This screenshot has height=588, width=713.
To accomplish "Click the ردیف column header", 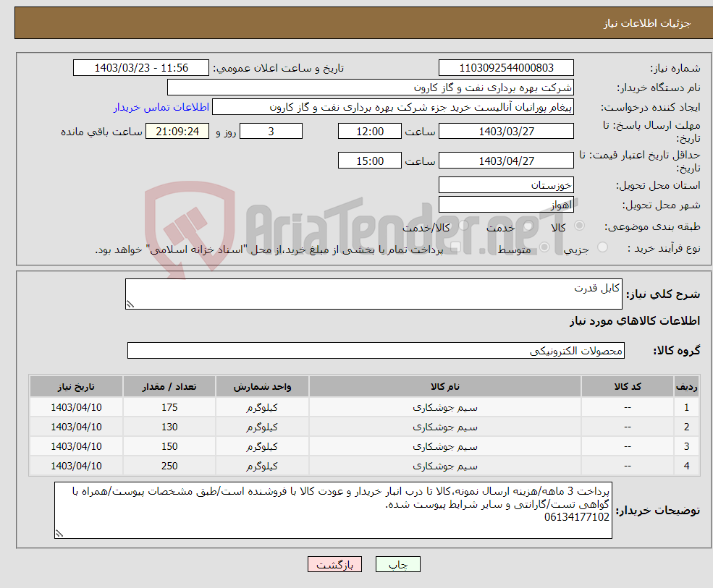I will point(686,387).
